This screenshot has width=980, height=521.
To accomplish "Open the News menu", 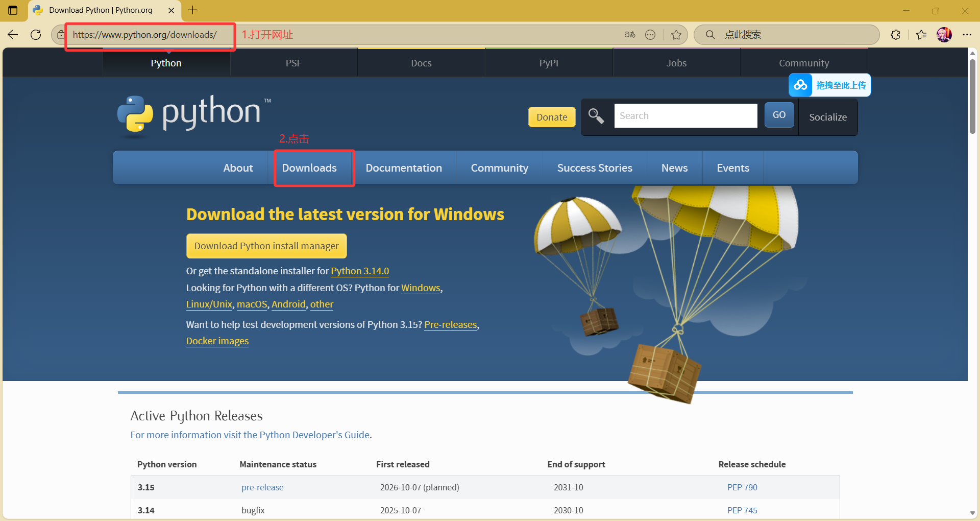I will click(x=675, y=168).
